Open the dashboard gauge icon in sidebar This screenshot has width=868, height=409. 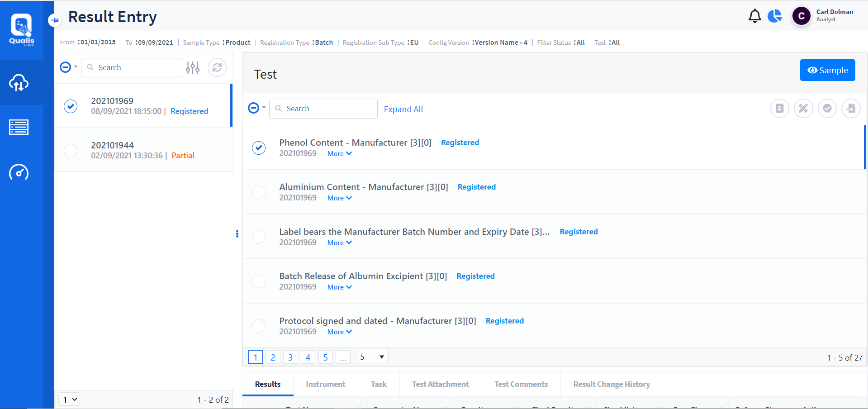tap(19, 172)
